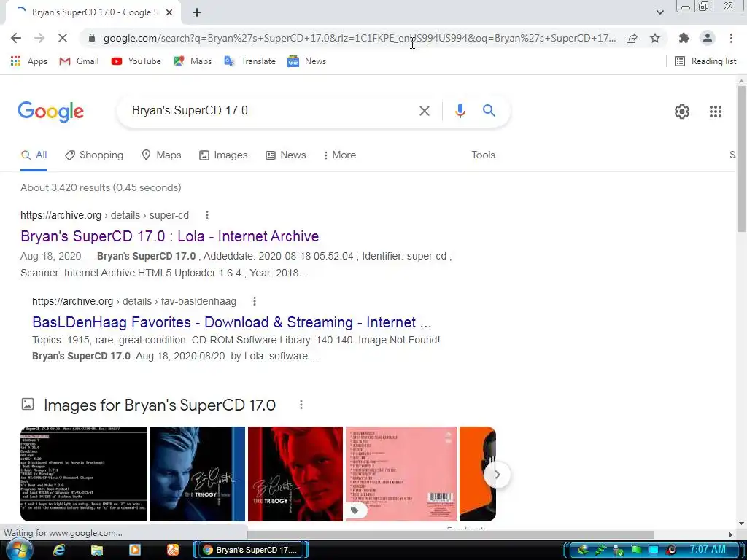The height and width of the screenshot is (560, 747).
Task: Open Bryan's SuperCD 17.0 Internet Archive link
Action: [169, 236]
